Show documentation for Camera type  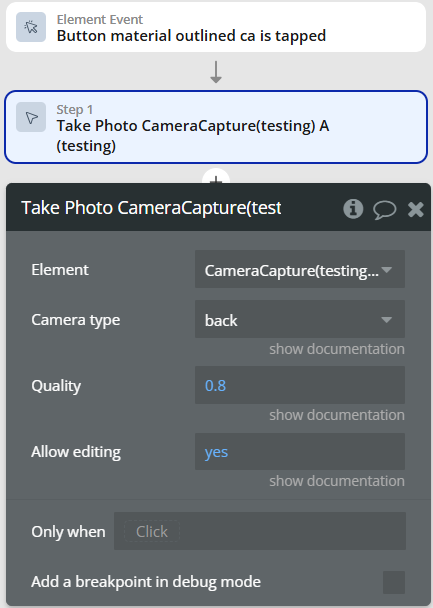click(337, 349)
